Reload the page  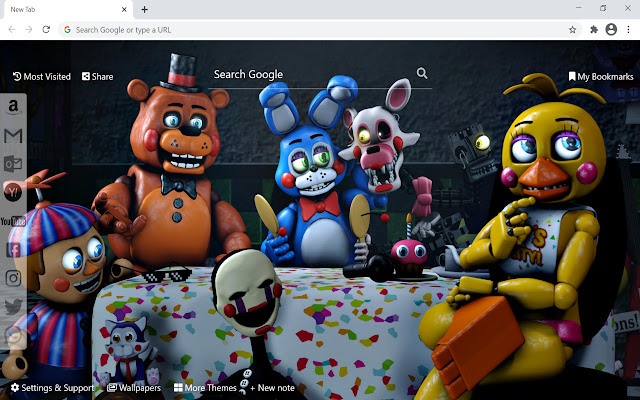(46, 29)
